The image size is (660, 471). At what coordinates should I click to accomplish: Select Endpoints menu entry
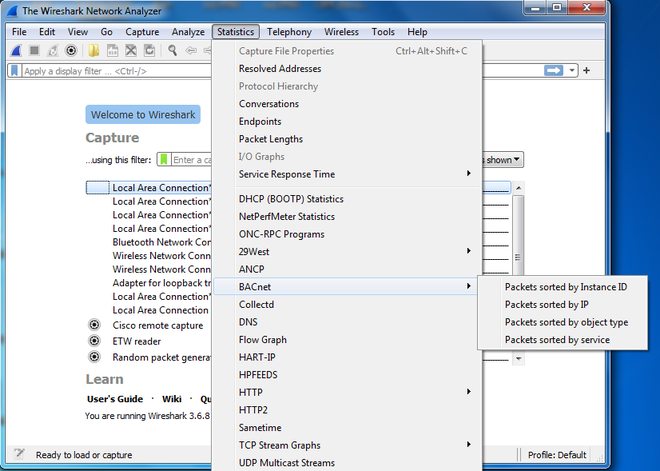(347, 122)
